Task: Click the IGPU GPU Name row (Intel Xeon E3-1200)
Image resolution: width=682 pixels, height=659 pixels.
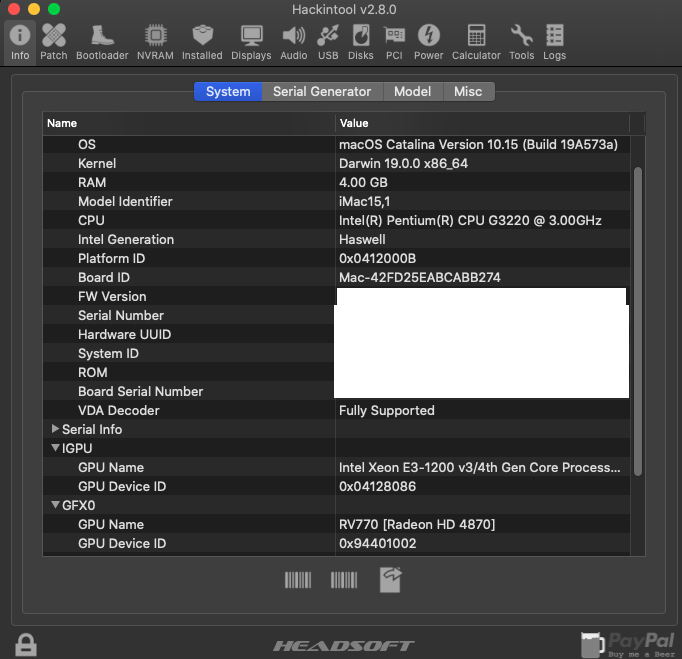Action: pyautogui.click(x=336, y=467)
